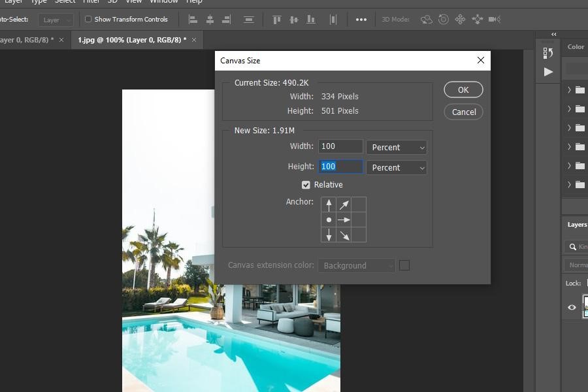Open the Actions panel play icon
This screenshot has height=392, width=588.
548,72
